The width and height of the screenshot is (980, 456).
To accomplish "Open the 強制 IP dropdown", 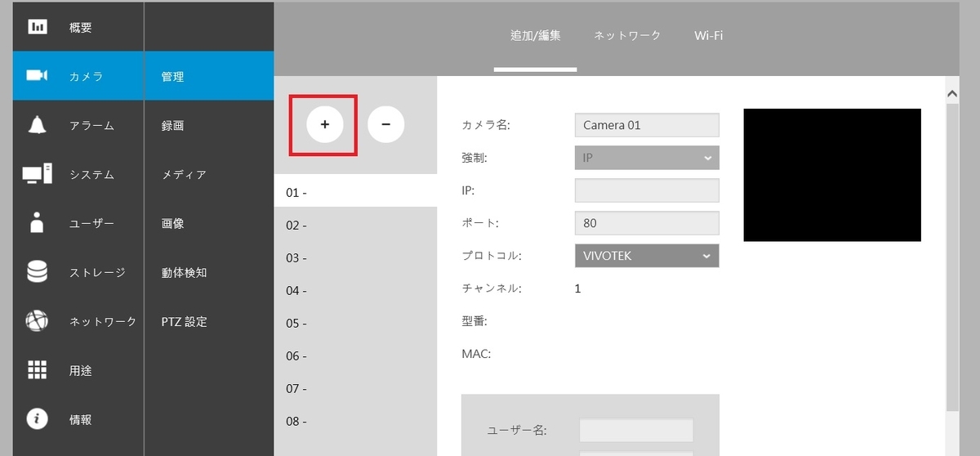I will point(647,158).
